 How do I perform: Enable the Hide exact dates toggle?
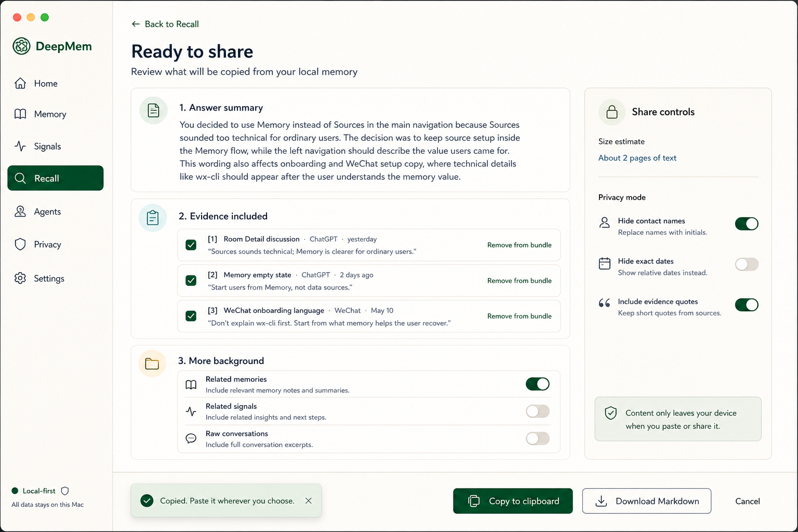pos(747,264)
